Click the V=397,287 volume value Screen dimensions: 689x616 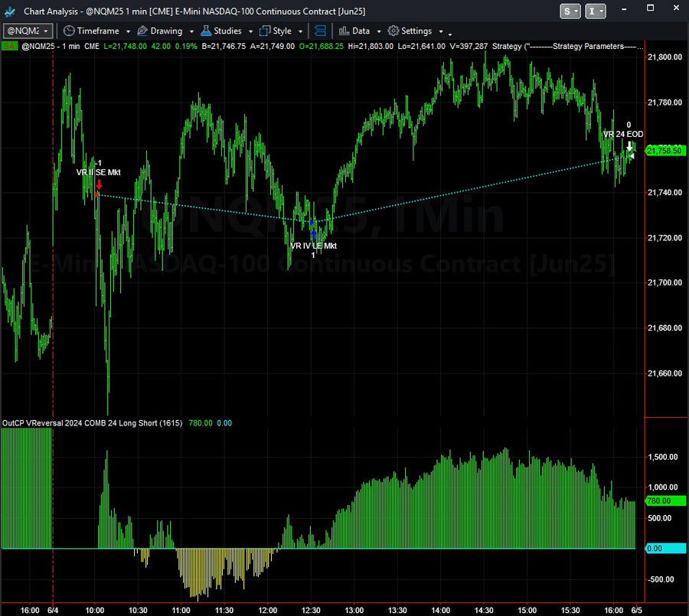[469, 46]
